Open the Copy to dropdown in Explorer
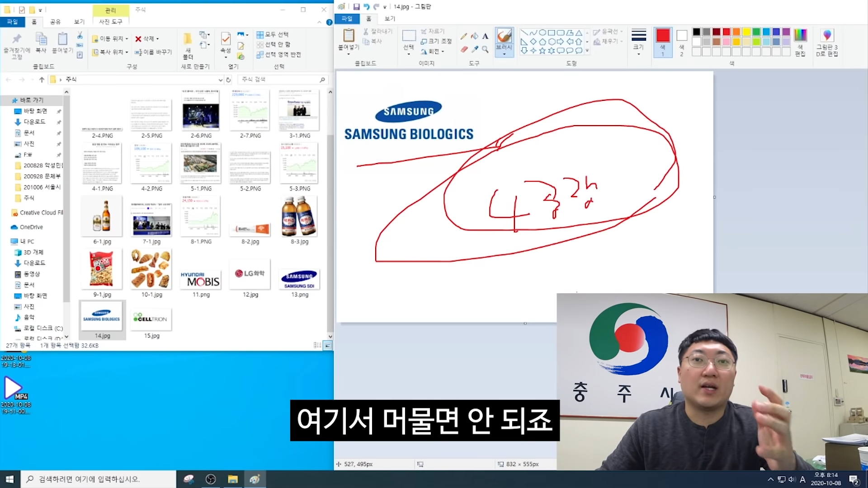 point(110,52)
